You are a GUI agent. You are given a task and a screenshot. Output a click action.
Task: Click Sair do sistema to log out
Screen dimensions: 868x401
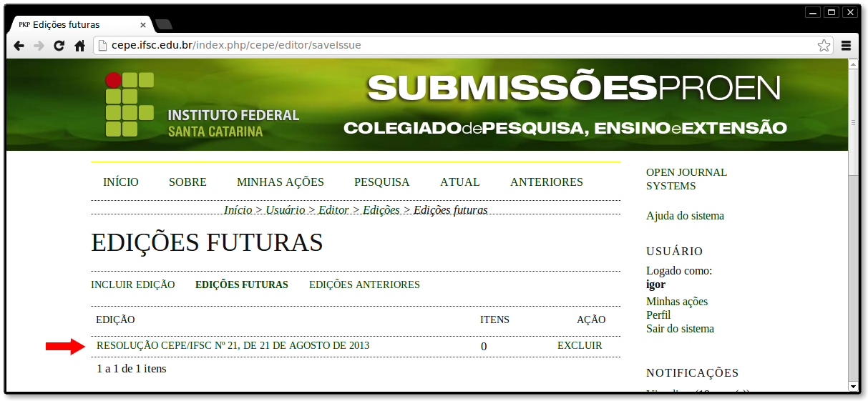click(680, 329)
